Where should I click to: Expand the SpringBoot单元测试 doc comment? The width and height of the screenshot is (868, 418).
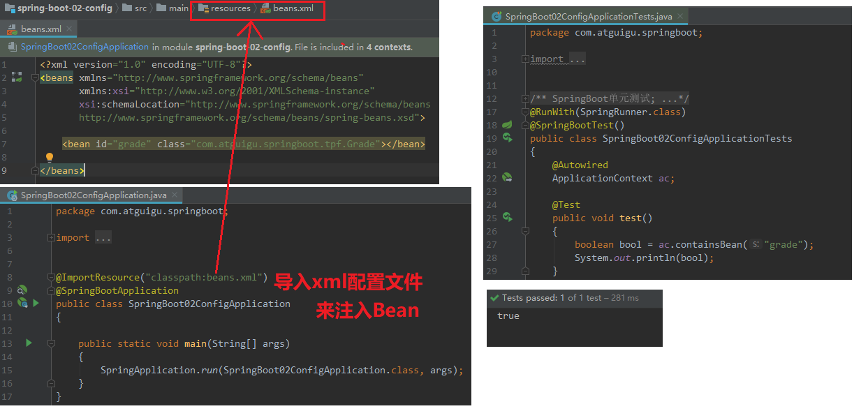524,99
